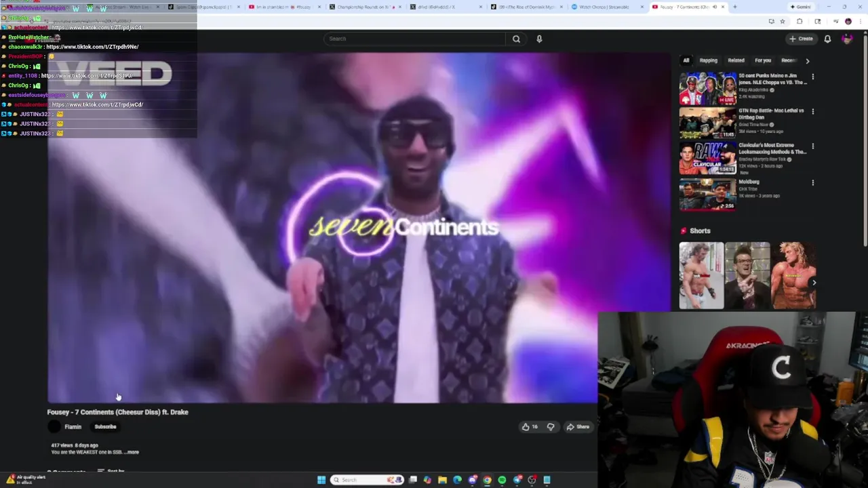Advance the filter chips with right arrow

[807, 61]
